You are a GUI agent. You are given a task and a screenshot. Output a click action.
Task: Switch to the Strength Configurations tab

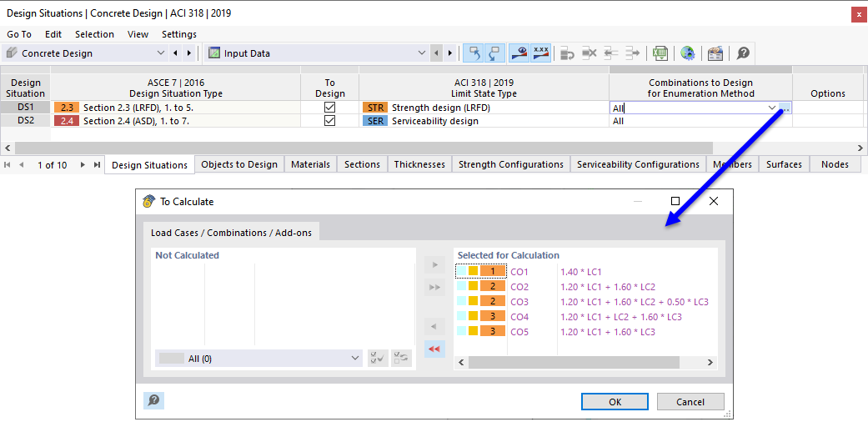(x=511, y=164)
